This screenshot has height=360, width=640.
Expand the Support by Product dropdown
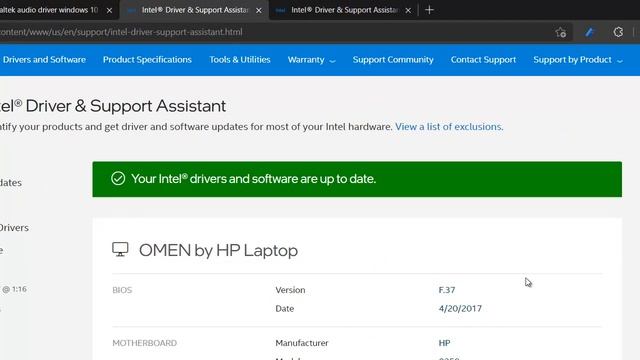(x=578, y=60)
